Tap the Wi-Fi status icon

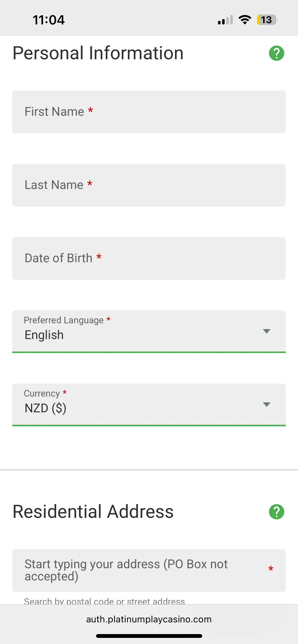point(245,20)
